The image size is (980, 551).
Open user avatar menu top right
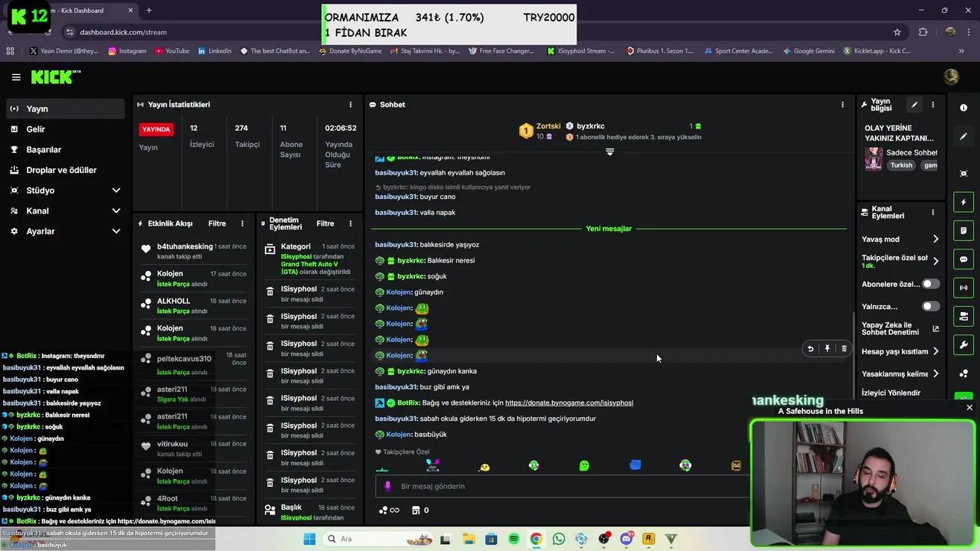click(x=952, y=77)
